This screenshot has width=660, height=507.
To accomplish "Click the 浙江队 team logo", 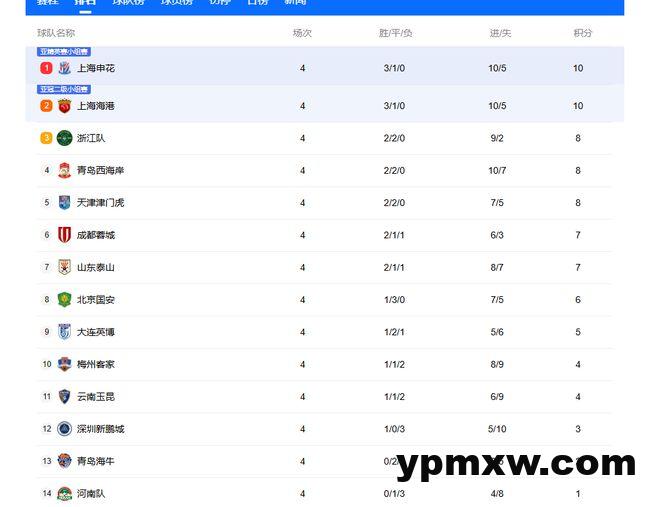I will click(64, 138).
